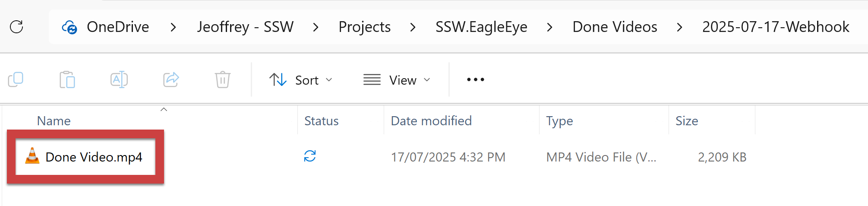868x206 pixels.
Task: Open the Sort dropdown menu
Action: pyautogui.click(x=301, y=80)
